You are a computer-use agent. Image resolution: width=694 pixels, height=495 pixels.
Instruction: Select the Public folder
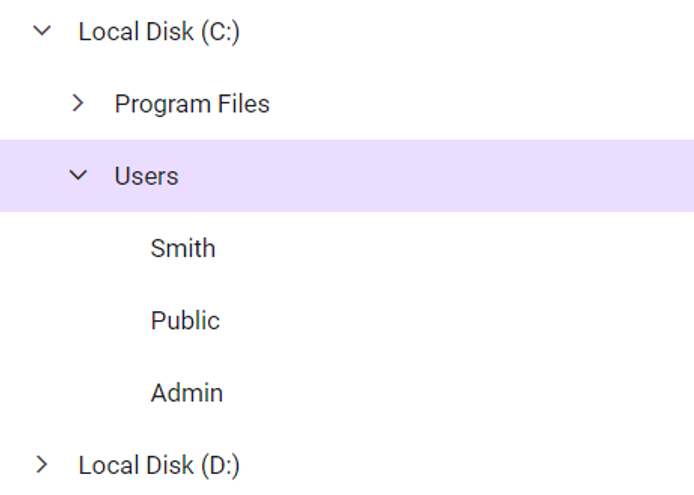click(185, 320)
